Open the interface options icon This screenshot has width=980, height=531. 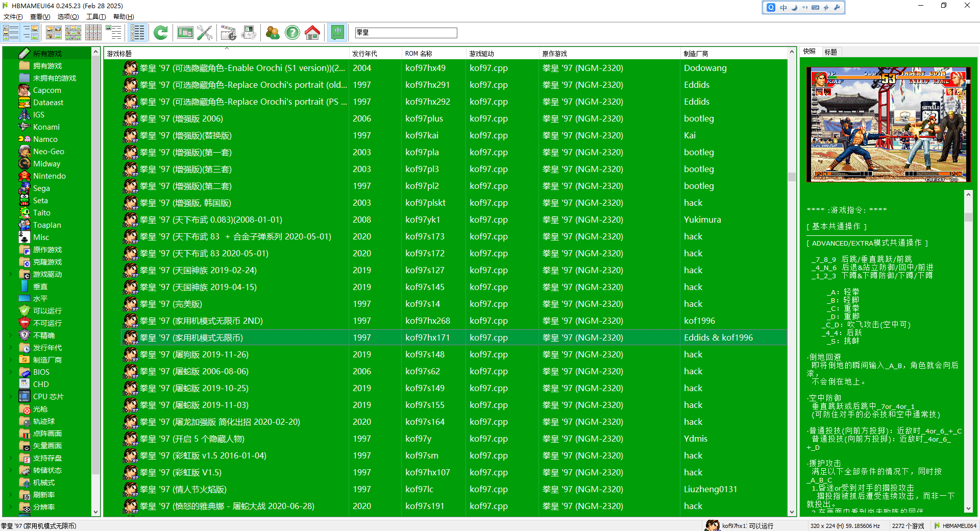click(185, 33)
